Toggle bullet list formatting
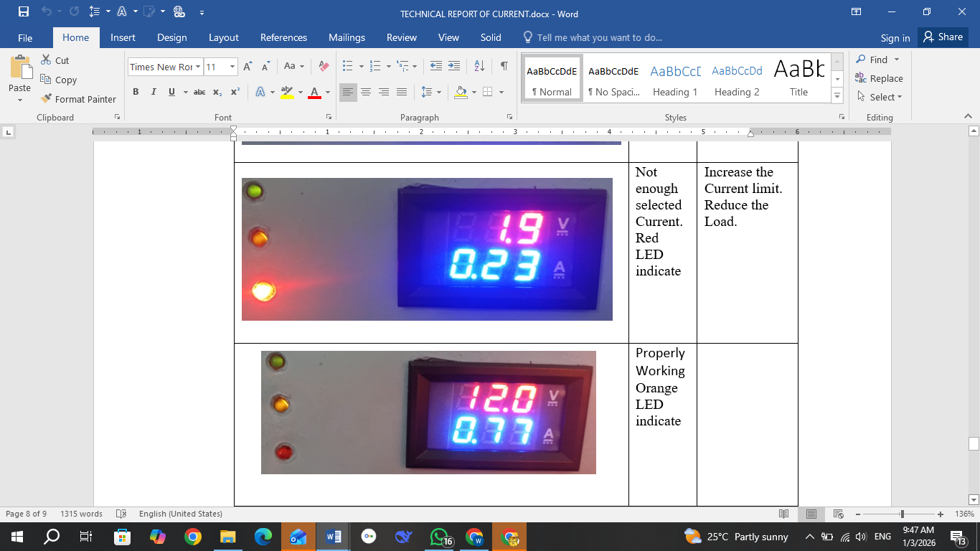Image resolution: width=980 pixels, height=551 pixels. pos(348,66)
